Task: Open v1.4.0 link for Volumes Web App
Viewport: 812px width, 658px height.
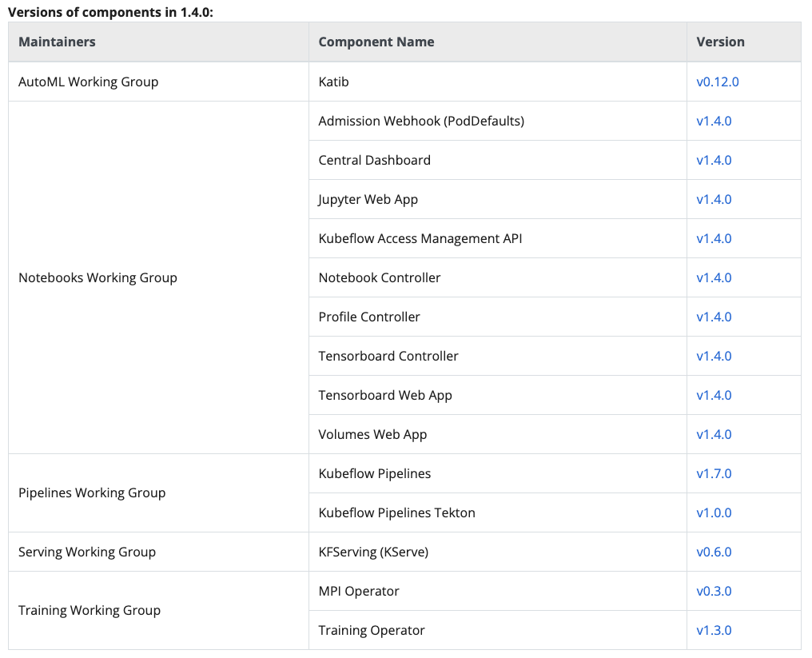Action: click(714, 435)
